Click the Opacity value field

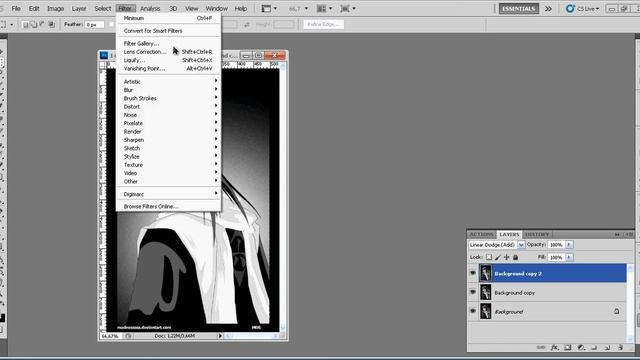[x=556, y=244]
